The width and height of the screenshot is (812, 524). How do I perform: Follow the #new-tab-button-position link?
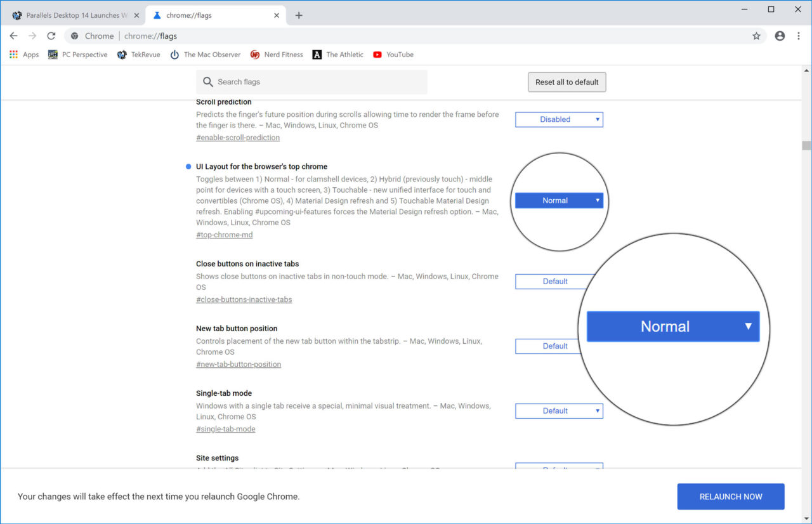coord(239,364)
